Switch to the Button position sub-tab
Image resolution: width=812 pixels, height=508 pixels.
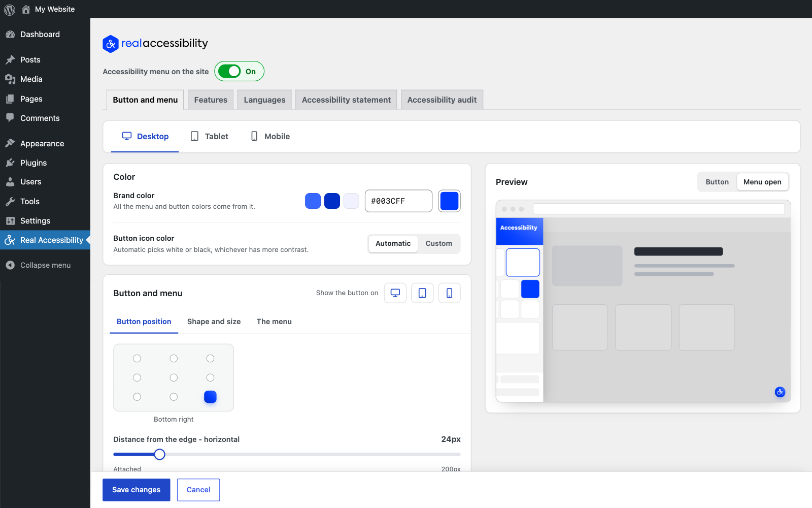coord(144,322)
